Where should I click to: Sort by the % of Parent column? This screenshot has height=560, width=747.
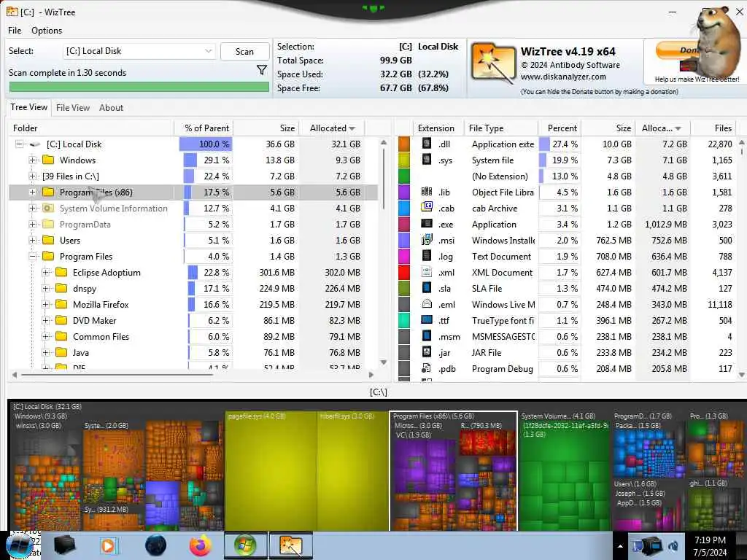point(206,128)
